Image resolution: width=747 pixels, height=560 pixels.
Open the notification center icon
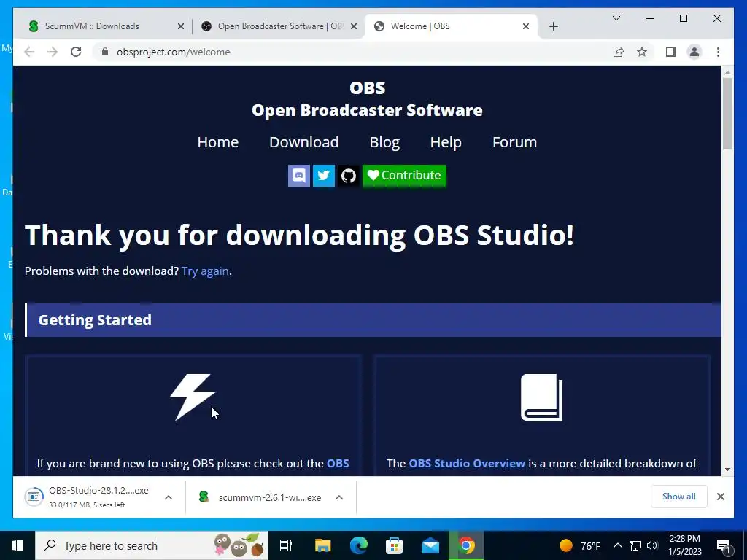coord(724,545)
